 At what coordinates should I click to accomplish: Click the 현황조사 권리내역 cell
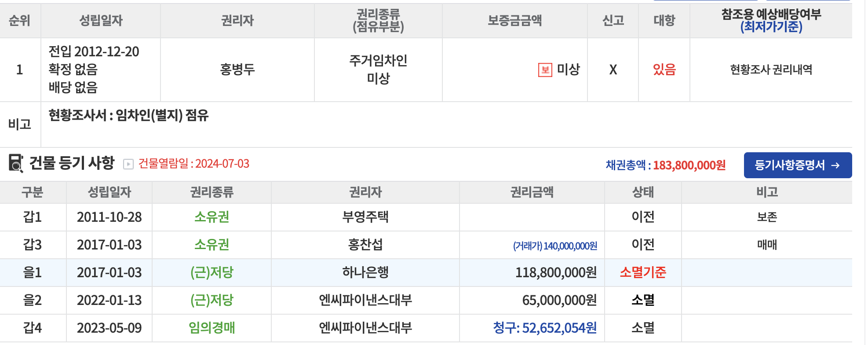pyautogui.click(x=771, y=70)
